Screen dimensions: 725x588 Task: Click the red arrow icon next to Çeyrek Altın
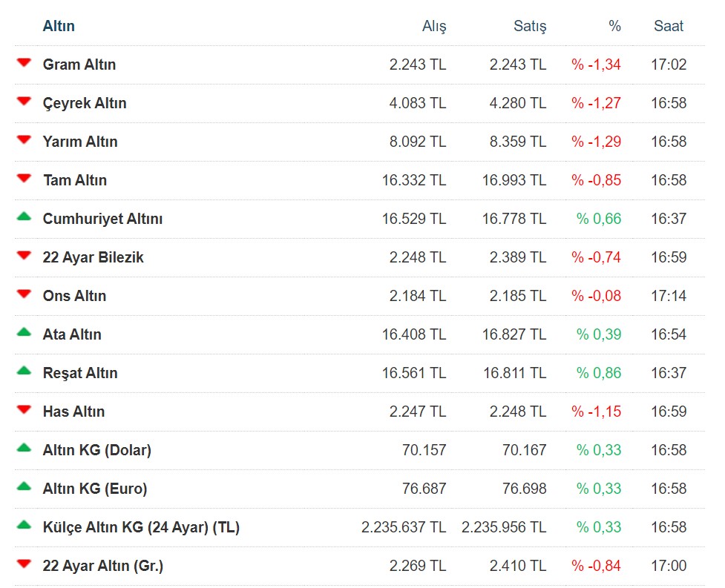24,102
